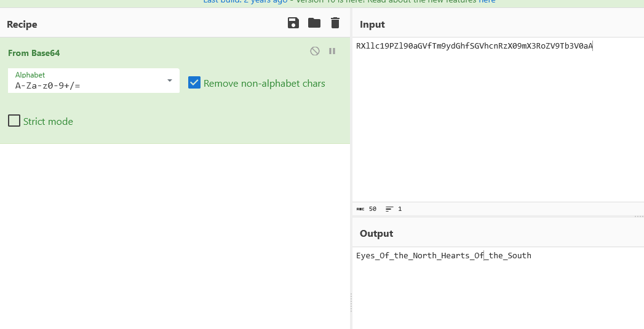This screenshot has height=329, width=644.
Task: Clear the recipe with the trash icon
Action: [335, 23]
